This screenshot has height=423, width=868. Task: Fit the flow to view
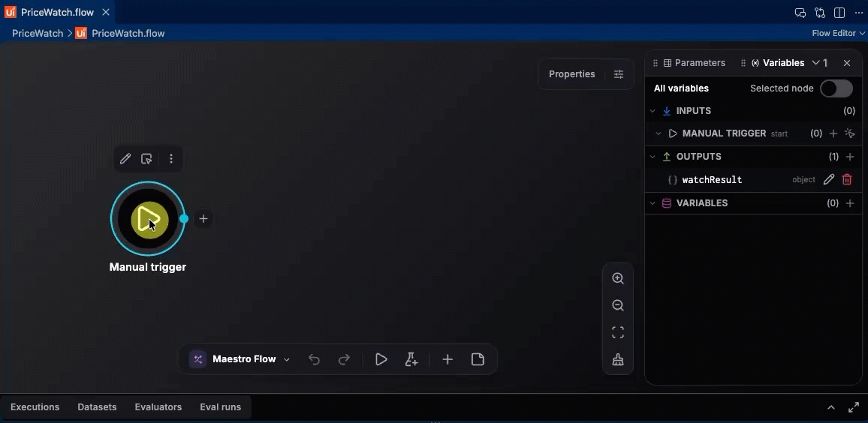coord(618,332)
